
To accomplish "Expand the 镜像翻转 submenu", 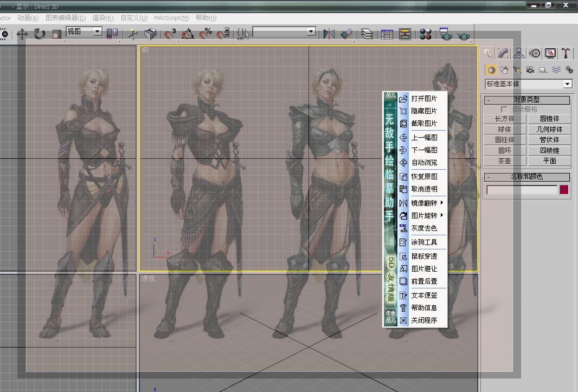I will click(x=422, y=203).
